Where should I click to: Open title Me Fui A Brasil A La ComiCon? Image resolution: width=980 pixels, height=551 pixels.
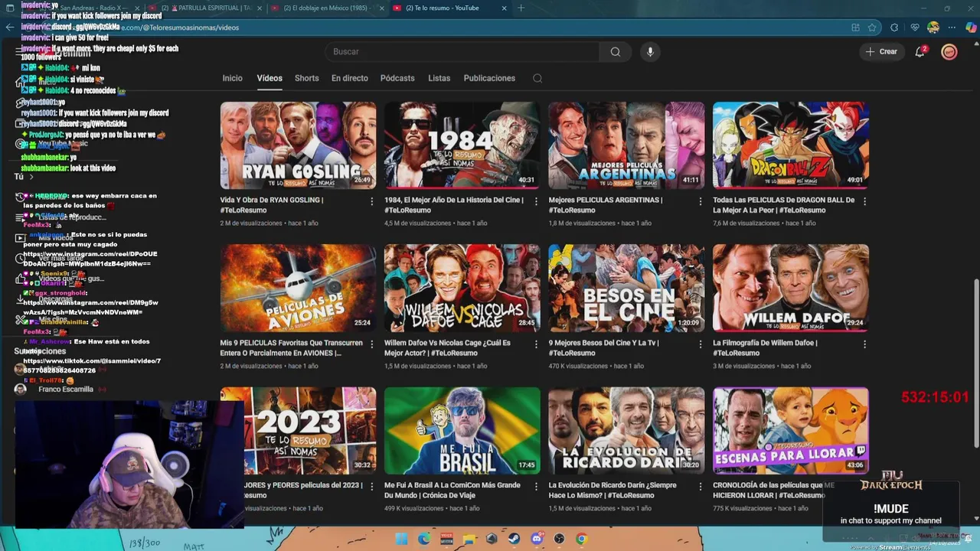(452, 491)
